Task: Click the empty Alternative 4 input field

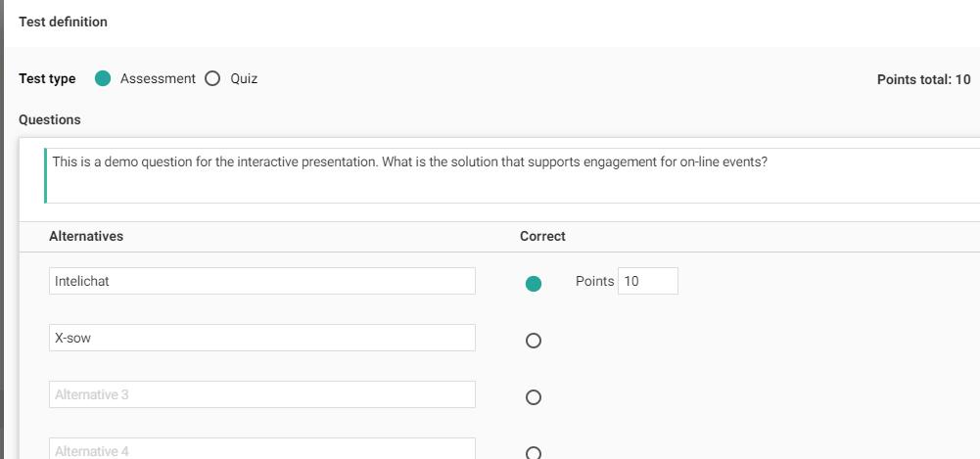Action: [x=261, y=449]
